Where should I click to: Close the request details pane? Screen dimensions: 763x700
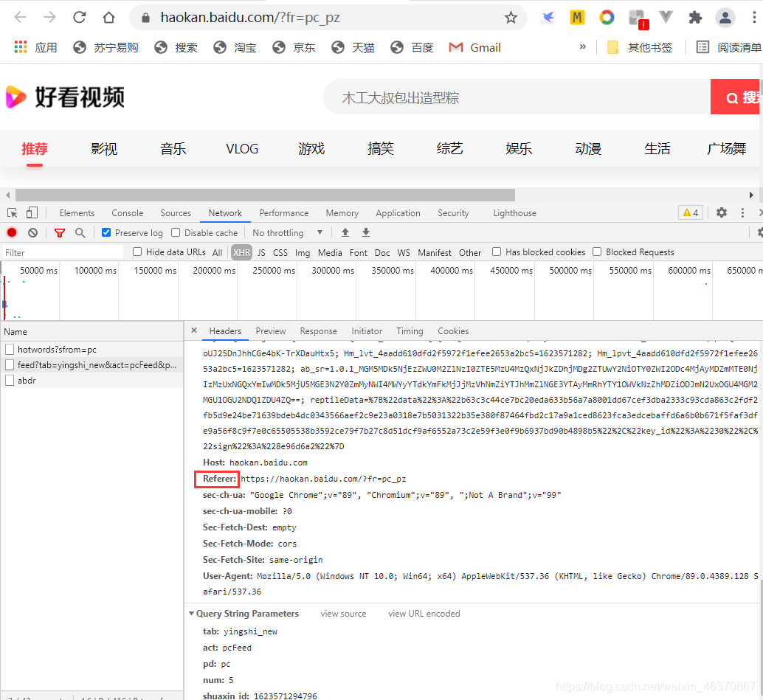tap(194, 330)
